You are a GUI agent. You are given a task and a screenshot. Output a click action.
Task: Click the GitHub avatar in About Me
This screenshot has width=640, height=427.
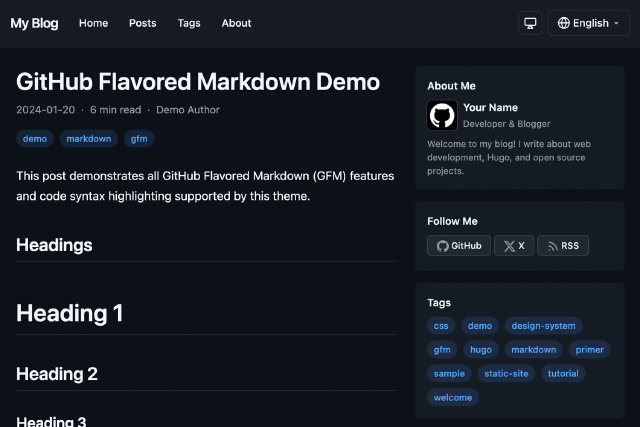pyautogui.click(x=442, y=115)
